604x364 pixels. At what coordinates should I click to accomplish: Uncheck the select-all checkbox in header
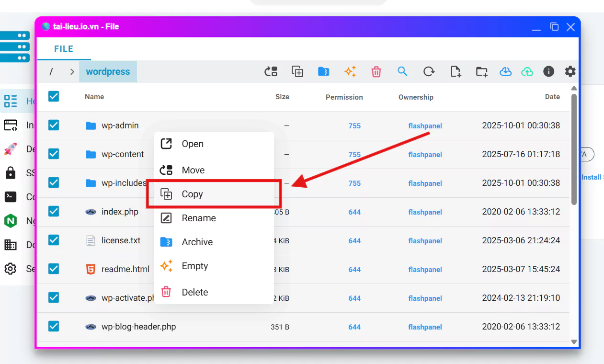(x=54, y=96)
